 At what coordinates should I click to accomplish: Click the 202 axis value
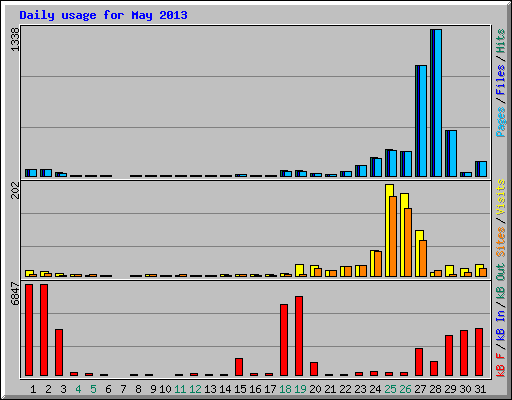pos(15,190)
